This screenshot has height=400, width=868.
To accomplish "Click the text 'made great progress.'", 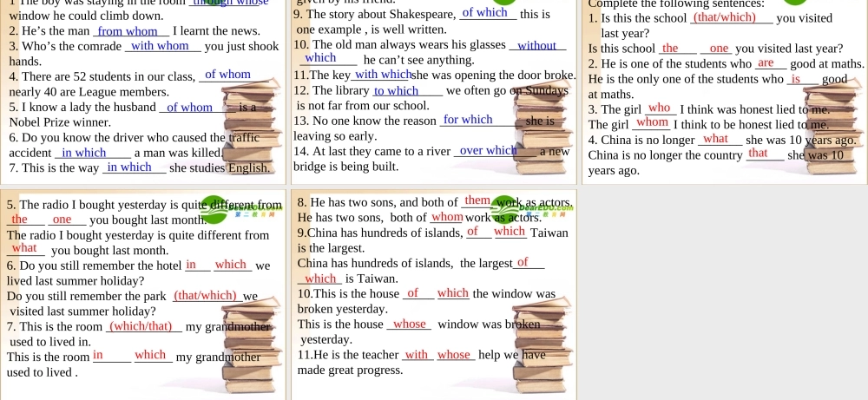I will (350, 370).
